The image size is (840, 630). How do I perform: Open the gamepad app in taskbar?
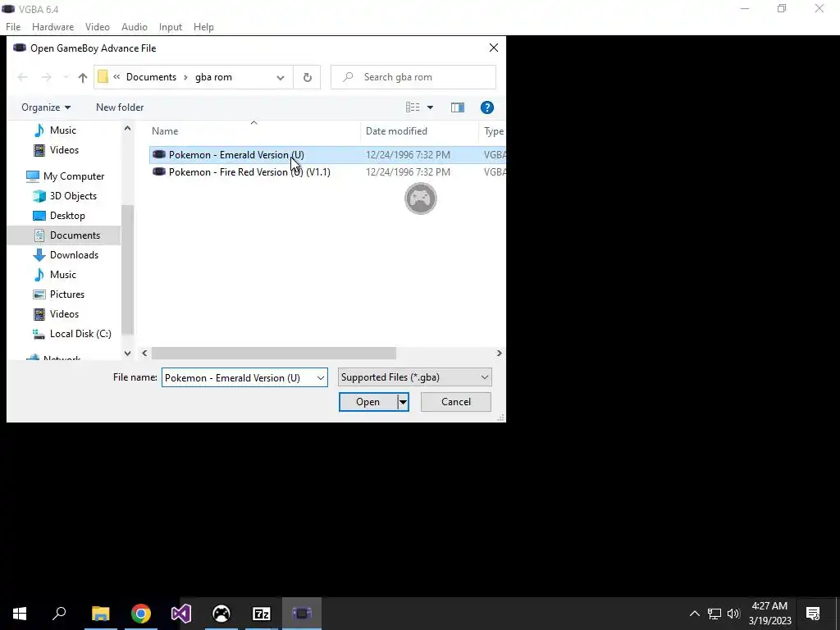tap(221, 614)
